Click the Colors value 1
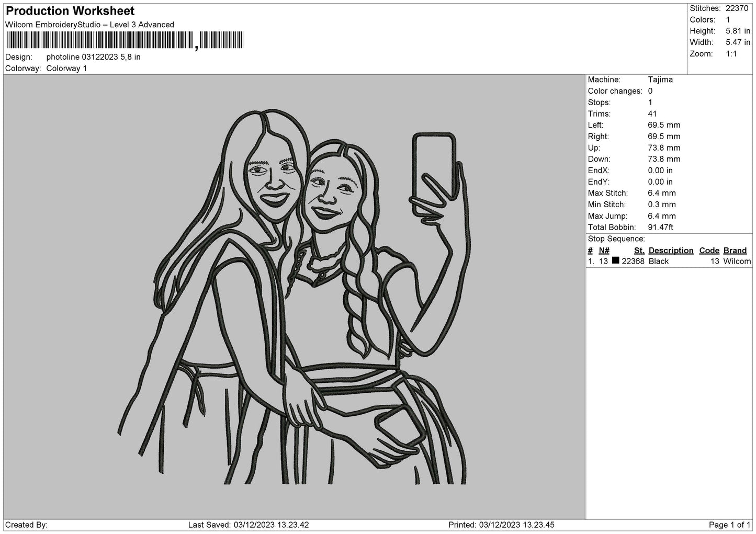Viewport: 756px width, 534px height. [728, 20]
